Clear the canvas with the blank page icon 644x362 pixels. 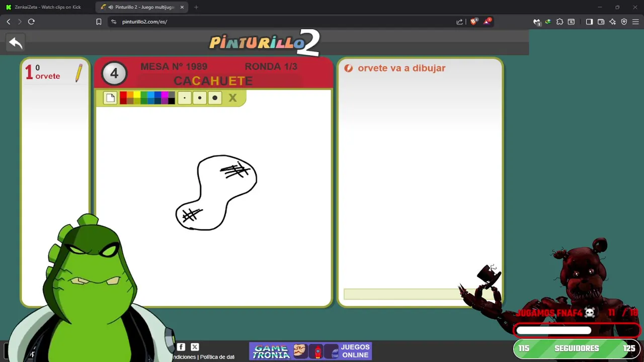point(110,98)
